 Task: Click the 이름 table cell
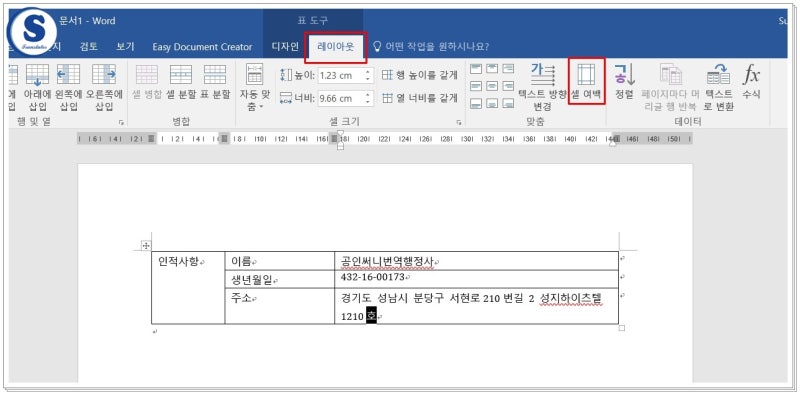280,261
